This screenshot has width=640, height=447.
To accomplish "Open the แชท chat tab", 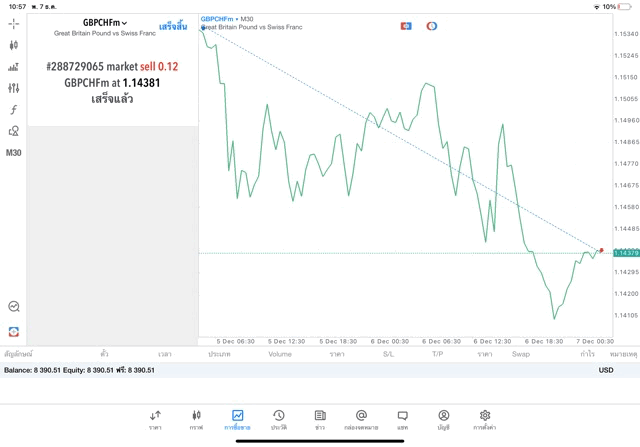I will 402,420.
